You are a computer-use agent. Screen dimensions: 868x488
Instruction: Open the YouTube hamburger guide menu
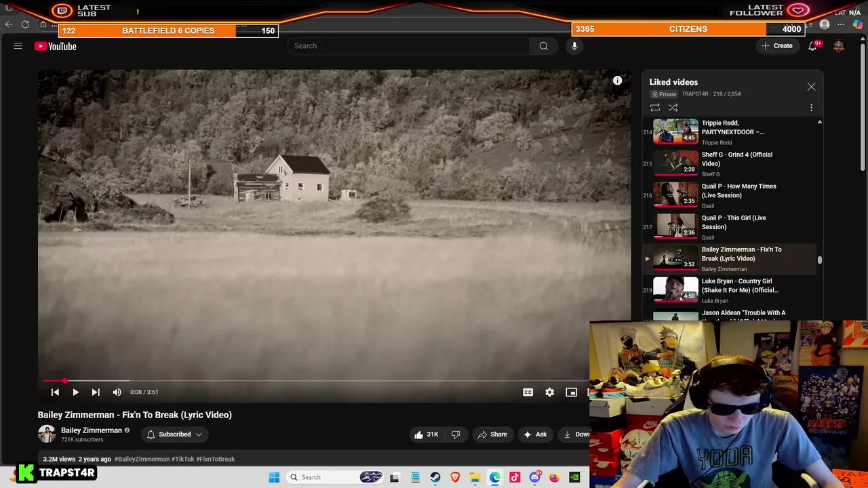click(x=18, y=46)
